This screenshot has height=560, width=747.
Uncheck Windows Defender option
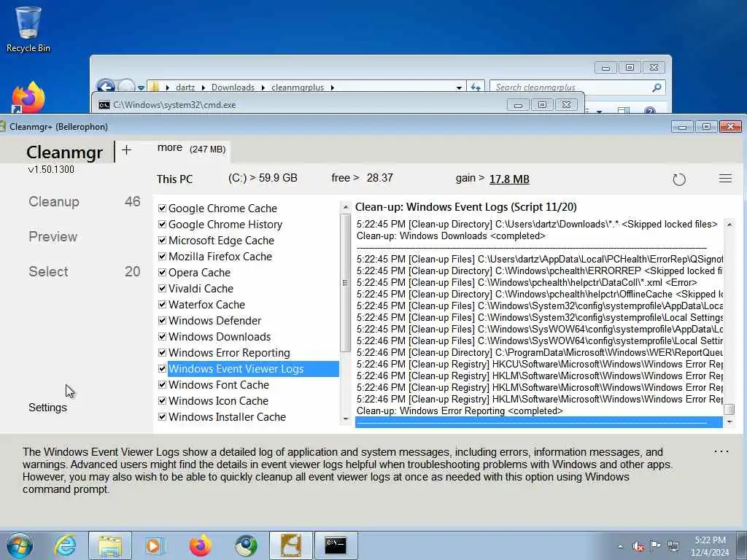click(162, 321)
